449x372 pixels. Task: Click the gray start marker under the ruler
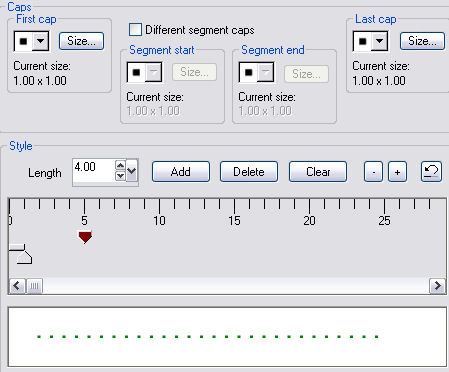(x=21, y=254)
